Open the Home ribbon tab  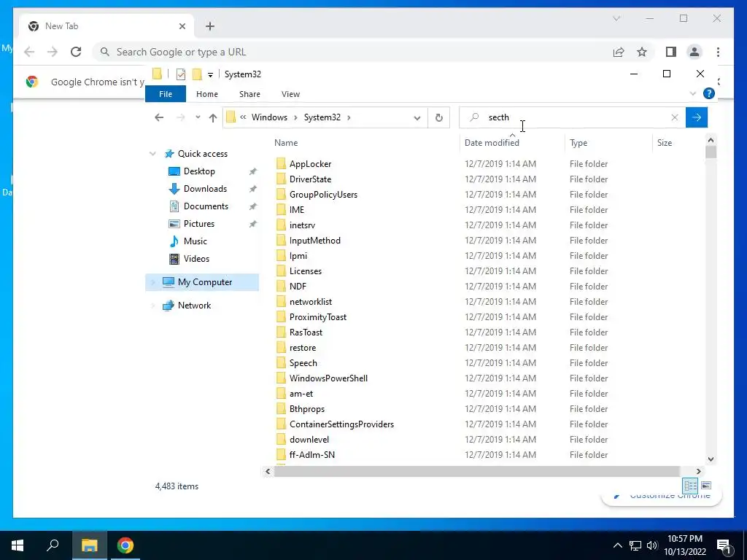pos(206,94)
